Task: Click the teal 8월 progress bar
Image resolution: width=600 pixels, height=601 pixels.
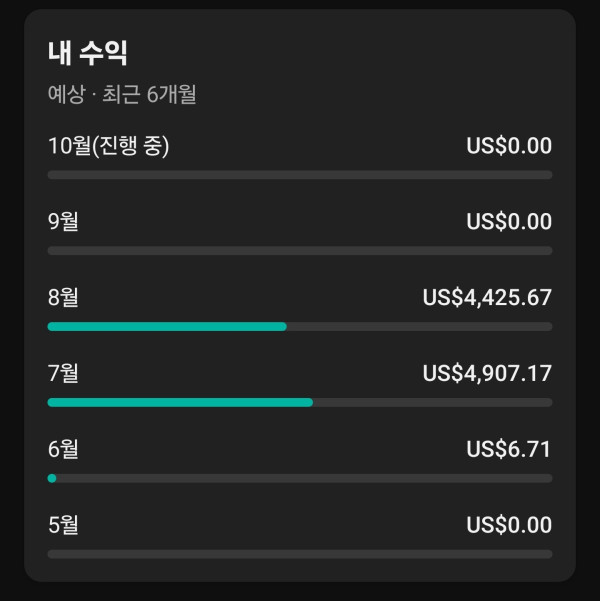Action: pos(167,326)
